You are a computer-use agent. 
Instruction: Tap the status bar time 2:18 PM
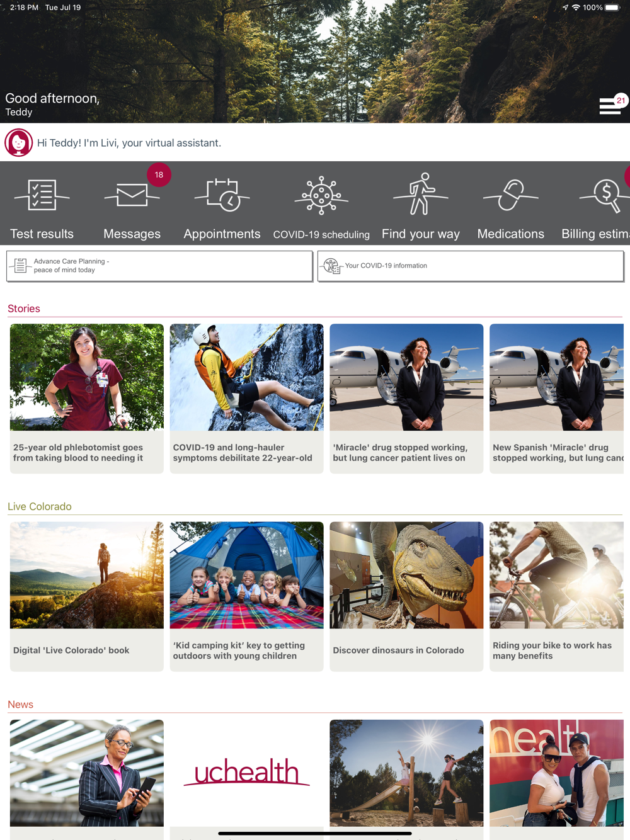point(24,8)
